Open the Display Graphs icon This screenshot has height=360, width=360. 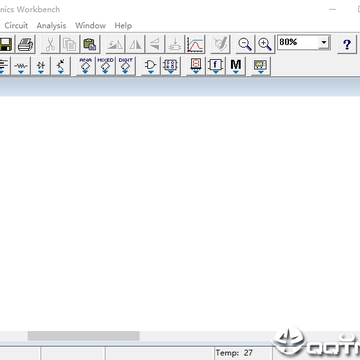click(x=195, y=44)
